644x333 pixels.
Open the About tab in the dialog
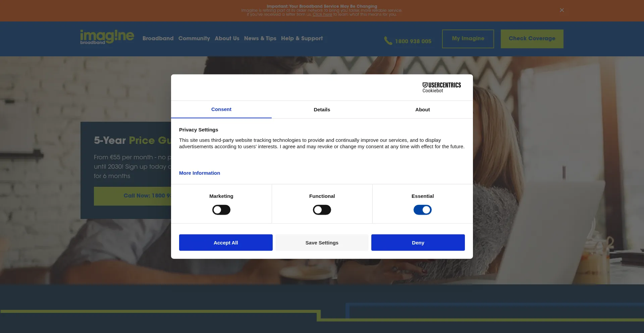pyautogui.click(x=422, y=110)
